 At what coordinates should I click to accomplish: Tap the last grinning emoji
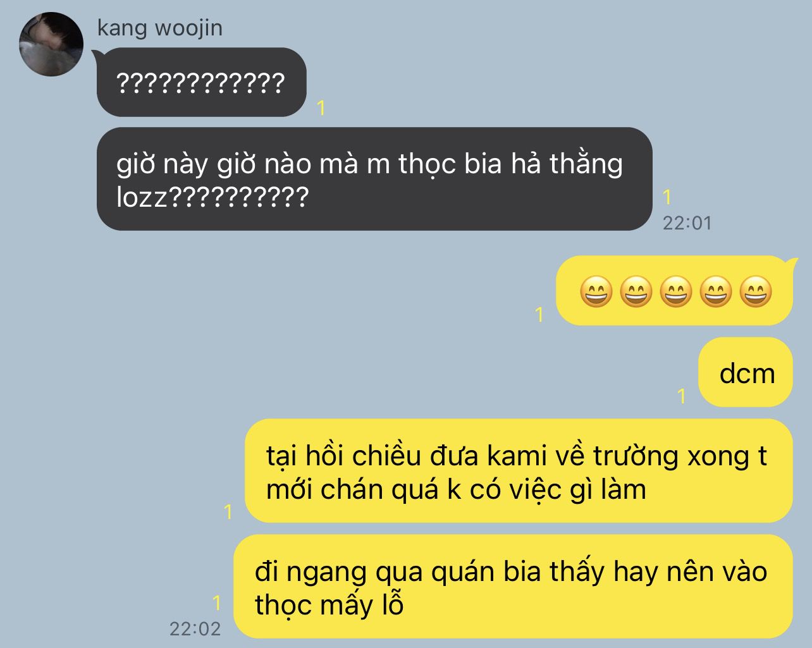click(755, 292)
